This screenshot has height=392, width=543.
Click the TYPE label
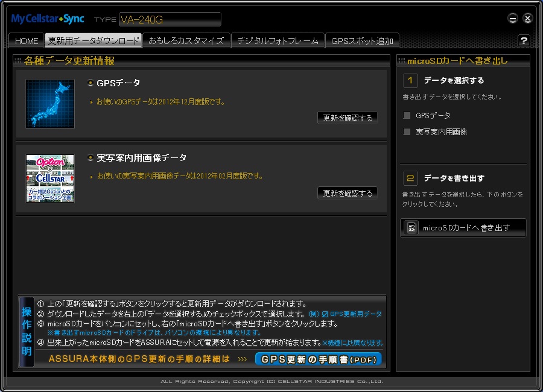(x=105, y=19)
